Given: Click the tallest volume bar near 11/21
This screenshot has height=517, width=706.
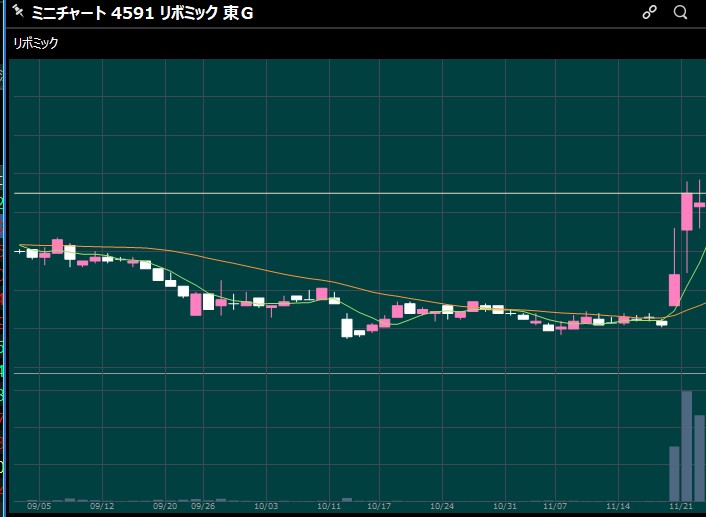Looking at the screenshot, I should point(687,446).
